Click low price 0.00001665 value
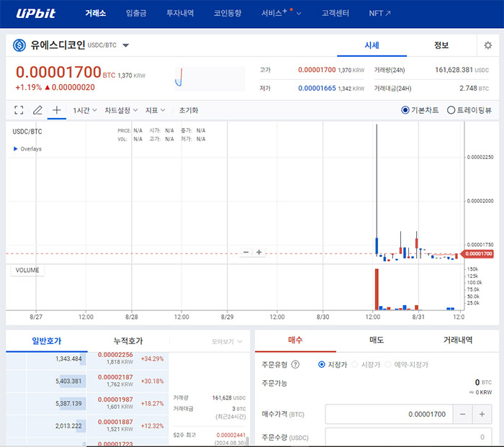This screenshot has height=447, width=504. 317,88
